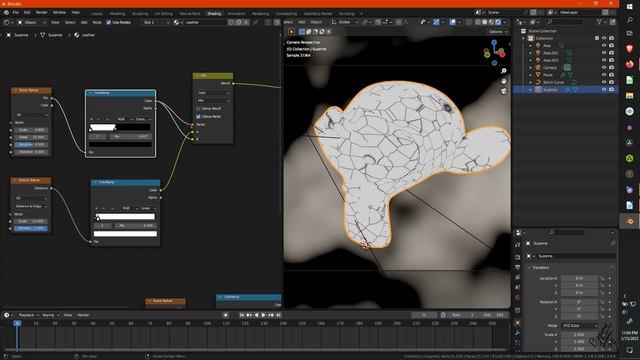Click the Location X input field
The image size is (640, 360).
[579, 278]
